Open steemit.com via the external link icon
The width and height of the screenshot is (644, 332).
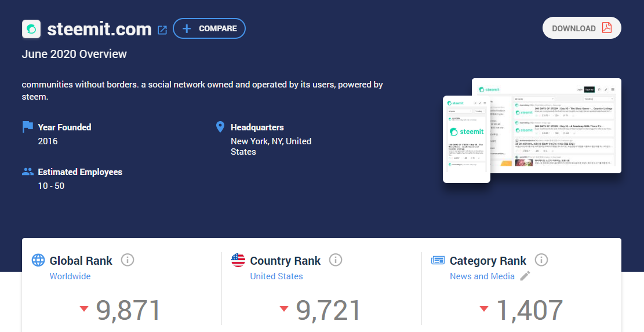tap(162, 30)
